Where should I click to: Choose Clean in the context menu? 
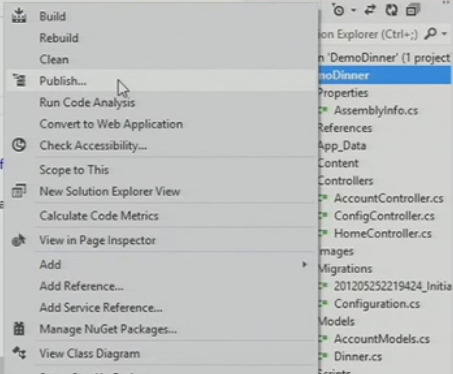54,59
